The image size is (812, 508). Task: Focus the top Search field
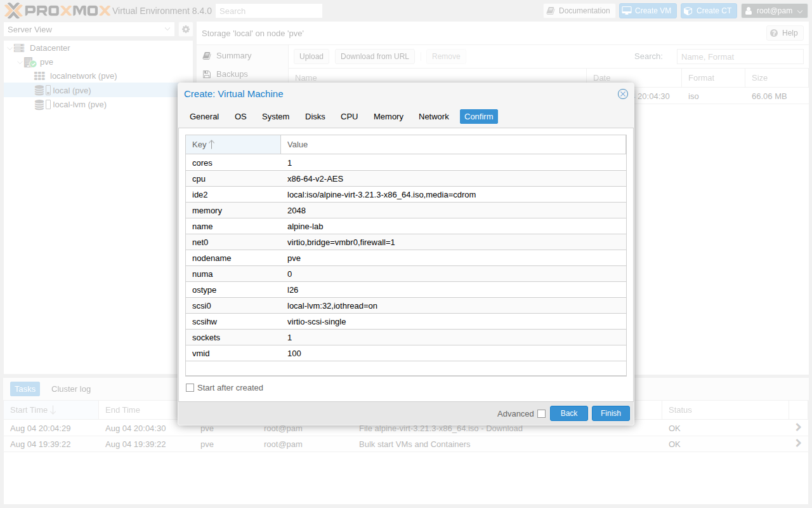point(269,11)
